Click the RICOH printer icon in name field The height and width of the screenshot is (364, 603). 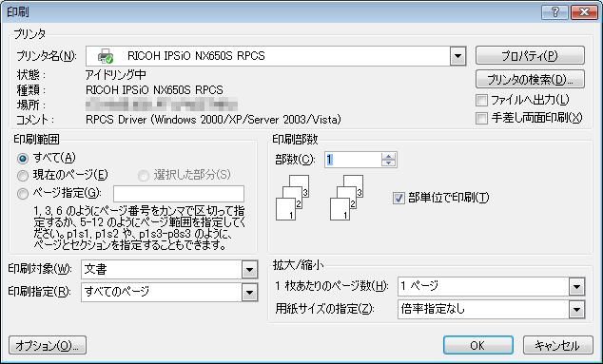[x=105, y=56]
